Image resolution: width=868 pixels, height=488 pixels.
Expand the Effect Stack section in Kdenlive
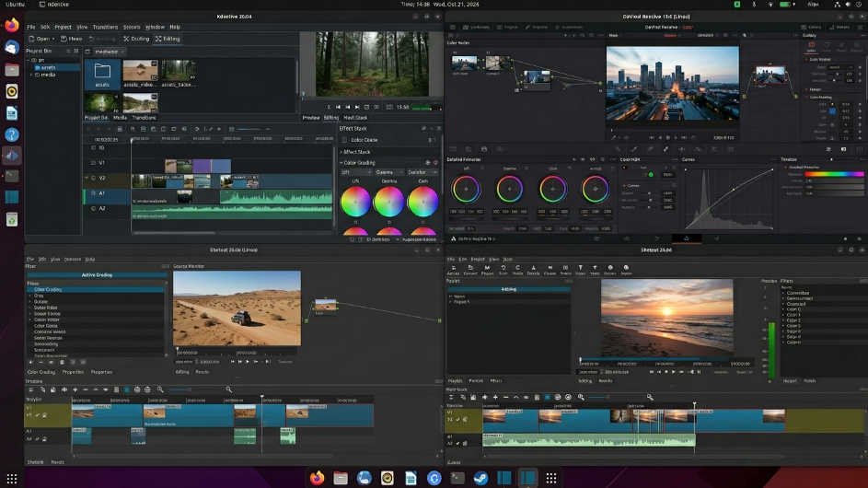pos(341,152)
